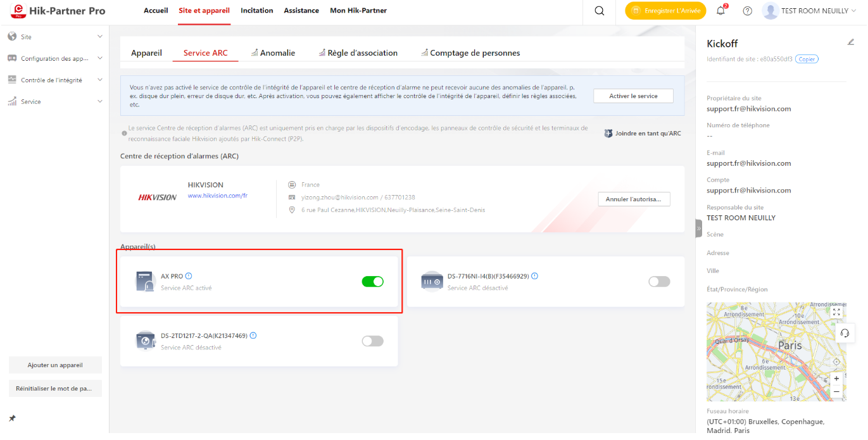Expand Configuration des appareils chevron
The height and width of the screenshot is (440, 868).
(x=99, y=58)
